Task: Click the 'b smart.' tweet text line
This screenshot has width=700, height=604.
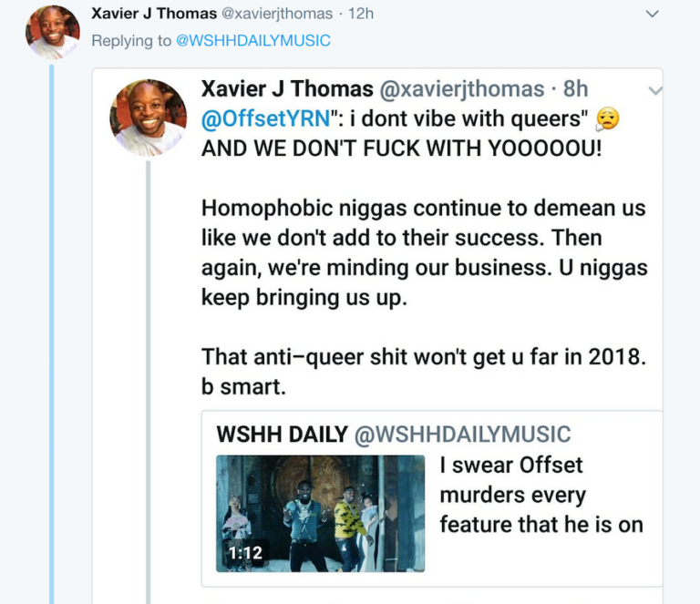Action: click(243, 385)
